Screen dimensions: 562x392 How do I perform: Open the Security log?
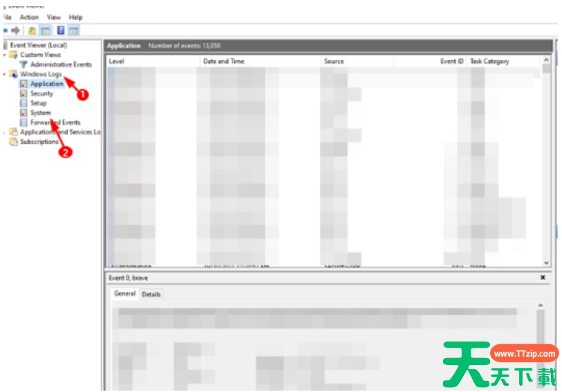point(42,93)
